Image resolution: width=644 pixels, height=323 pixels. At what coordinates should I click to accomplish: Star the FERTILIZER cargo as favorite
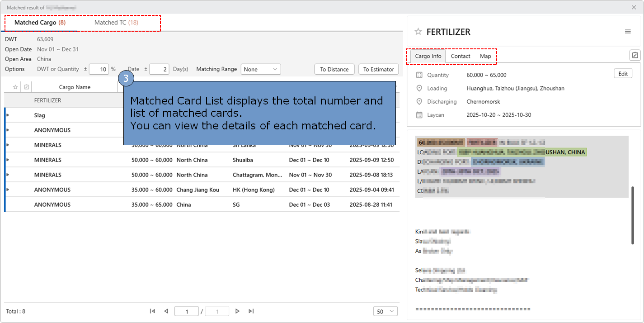(418, 32)
